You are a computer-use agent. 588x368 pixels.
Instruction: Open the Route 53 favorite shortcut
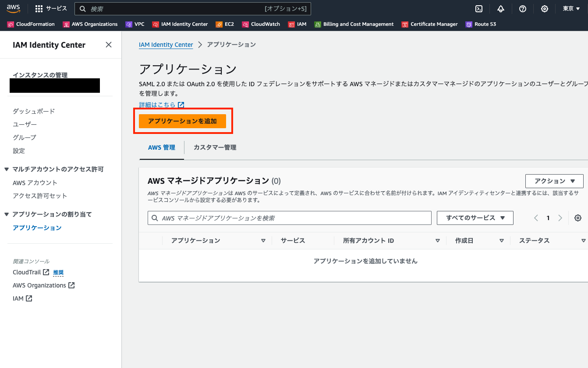(x=481, y=24)
